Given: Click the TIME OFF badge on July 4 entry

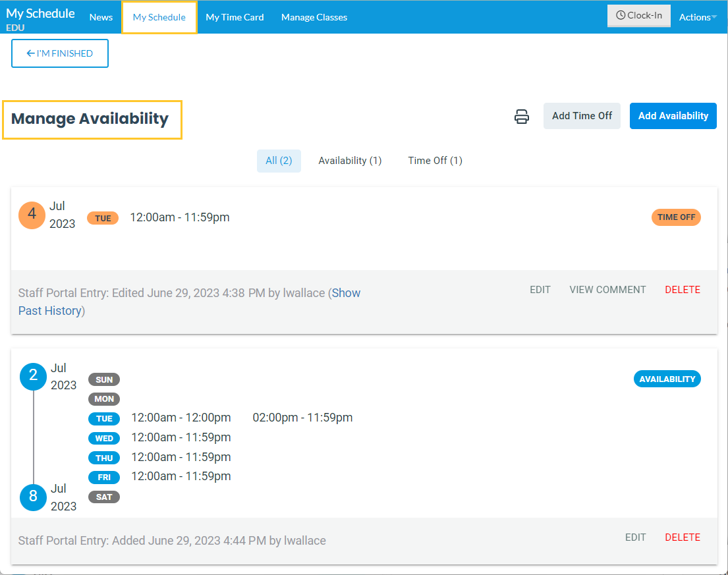Looking at the screenshot, I should point(676,217).
